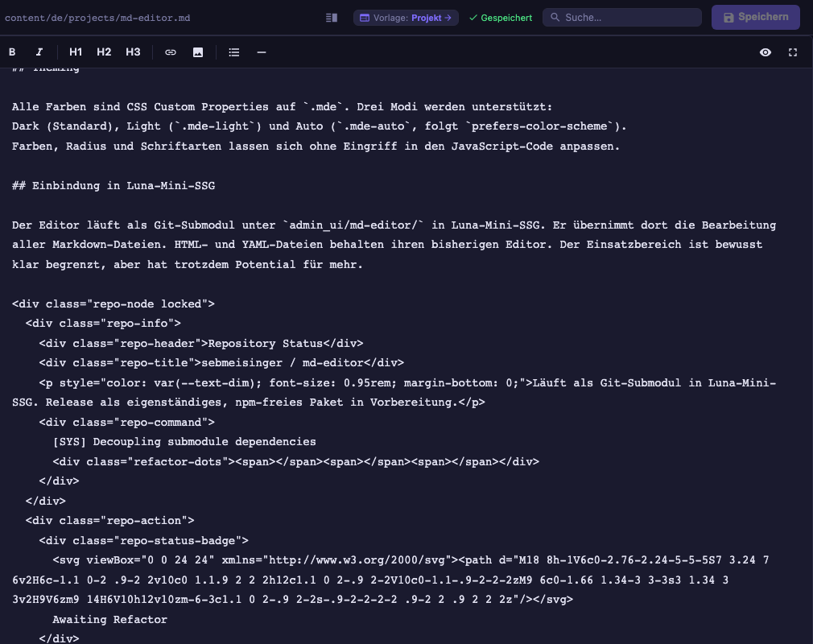This screenshot has width=813, height=644.
Task: Insert a link via chain icon
Action: tap(171, 52)
